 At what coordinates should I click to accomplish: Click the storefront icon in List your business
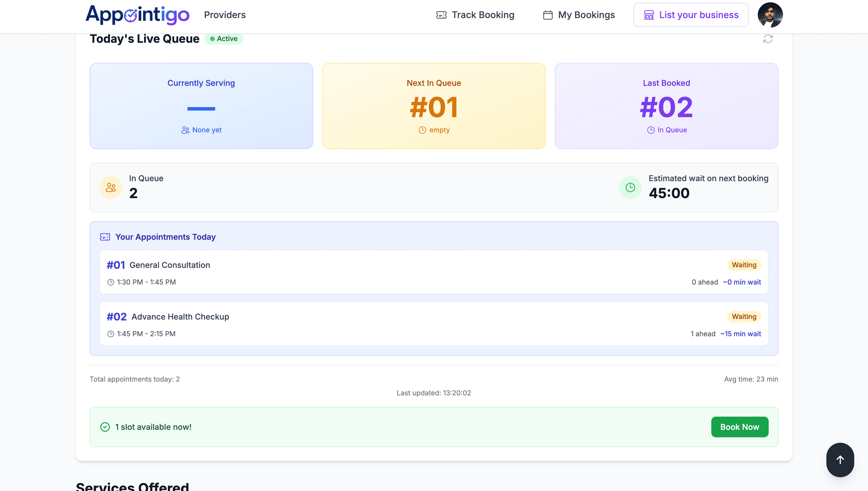[x=649, y=15]
